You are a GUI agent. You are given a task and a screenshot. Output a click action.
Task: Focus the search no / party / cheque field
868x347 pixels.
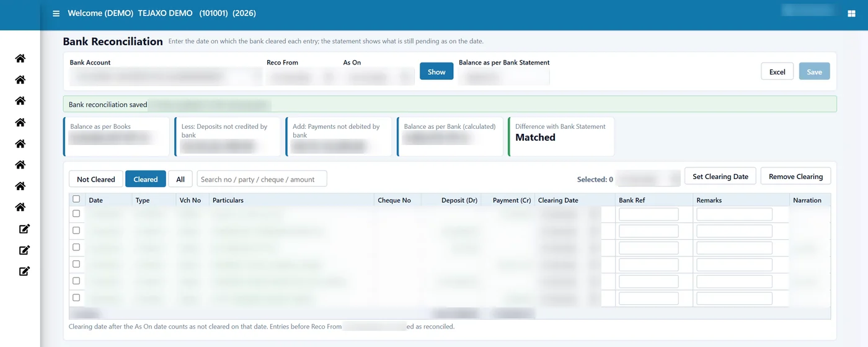262,179
